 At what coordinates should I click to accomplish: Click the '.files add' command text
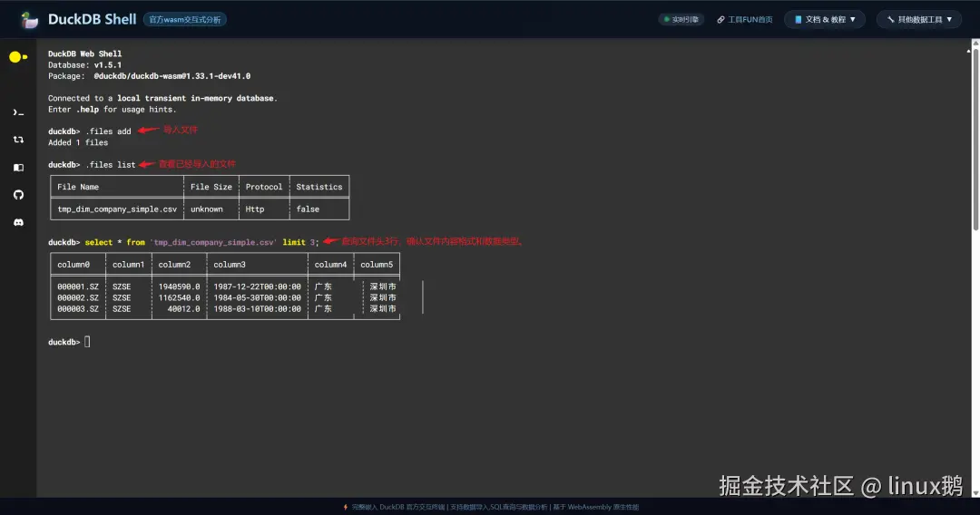[x=108, y=131]
